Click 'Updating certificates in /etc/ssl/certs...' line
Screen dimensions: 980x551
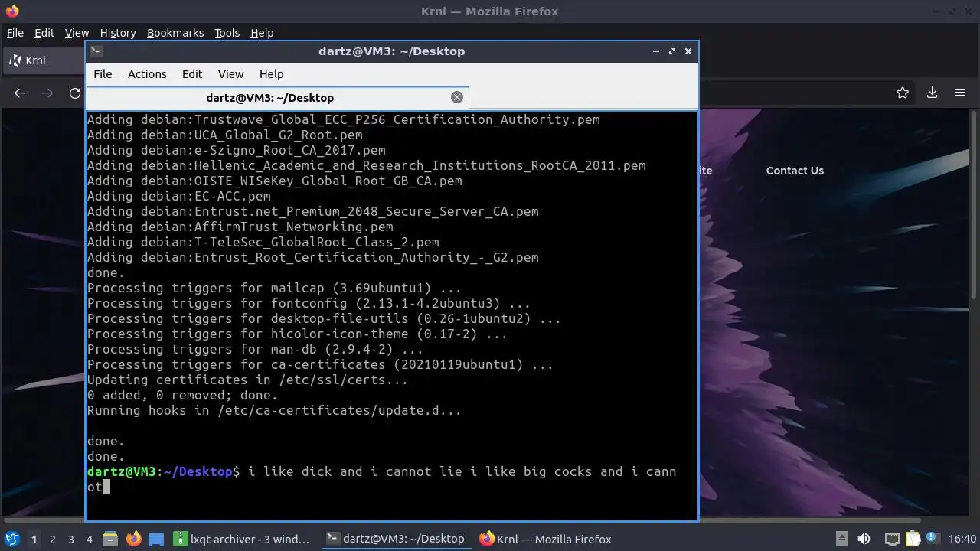click(248, 380)
